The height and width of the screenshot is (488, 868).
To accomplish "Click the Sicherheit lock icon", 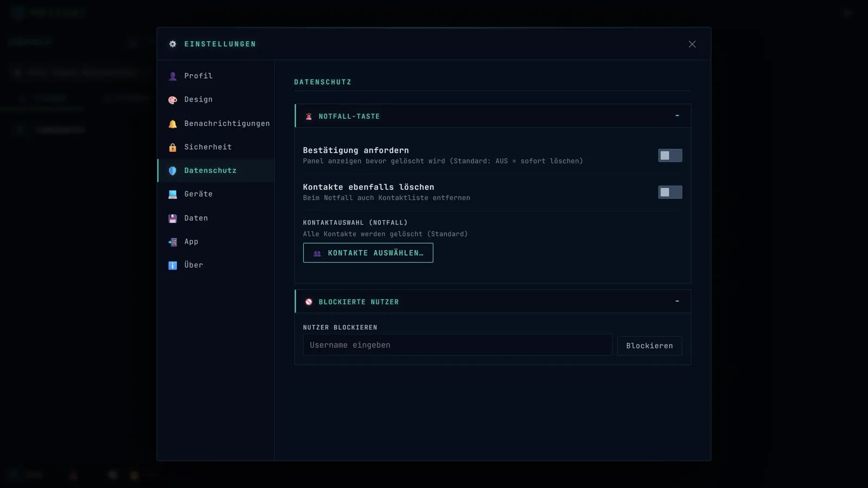I will 173,147.
